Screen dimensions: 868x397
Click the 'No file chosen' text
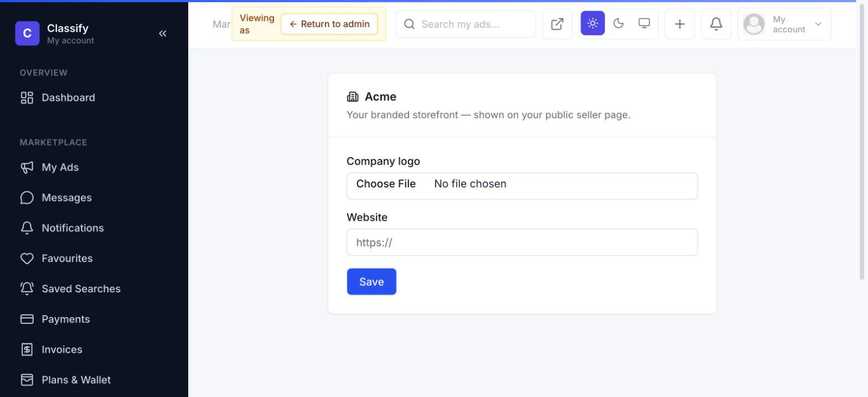pyautogui.click(x=470, y=184)
